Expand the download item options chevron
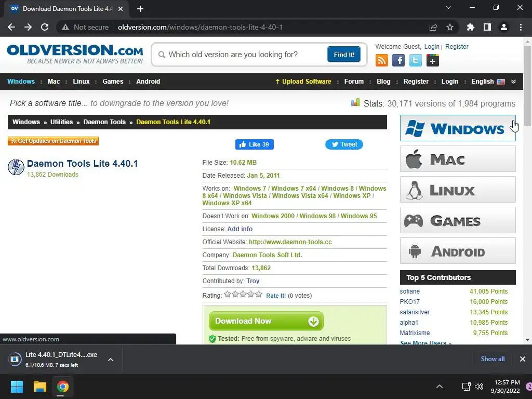This screenshot has width=532, height=399. [111, 360]
